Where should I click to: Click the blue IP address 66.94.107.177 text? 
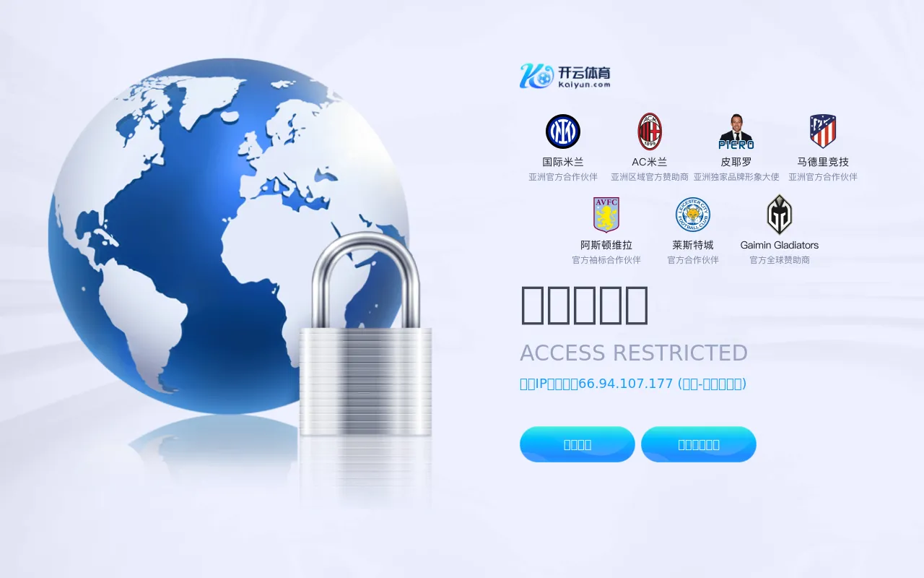pos(626,384)
